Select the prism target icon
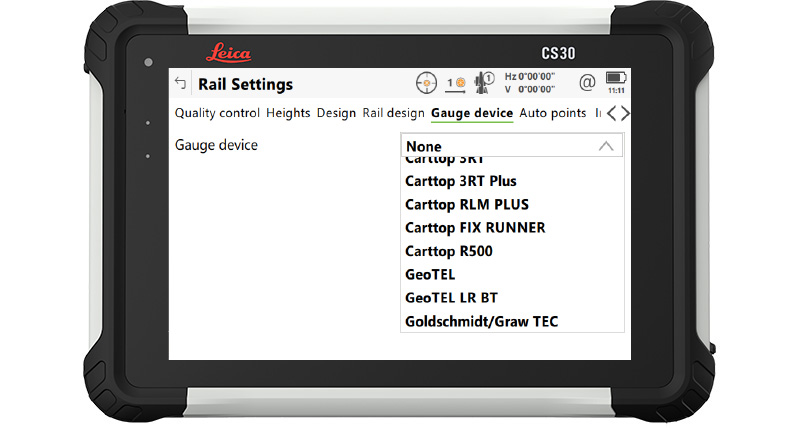This screenshot has width=801, height=429. [455, 83]
